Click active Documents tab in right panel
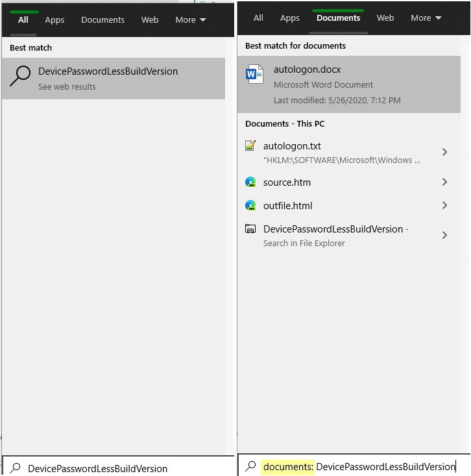471x476 pixels. [x=339, y=18]
